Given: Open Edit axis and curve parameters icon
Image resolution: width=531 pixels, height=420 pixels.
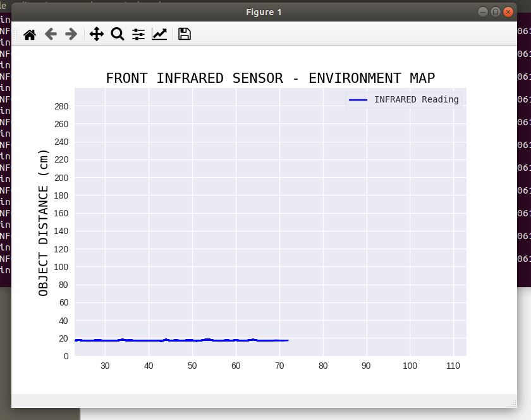Looking at the screenshot, I should pyautogui.click(x=159, y=34).
